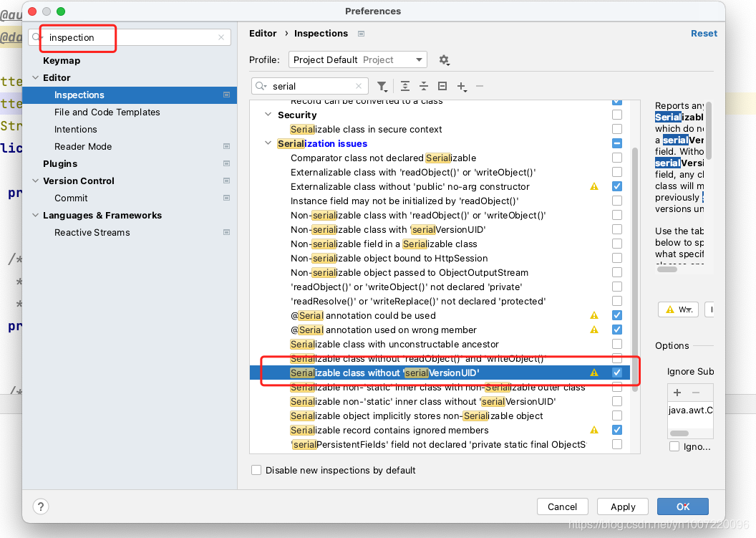Collapse the Languages & Frameworks section

click(x=35, y=215)
